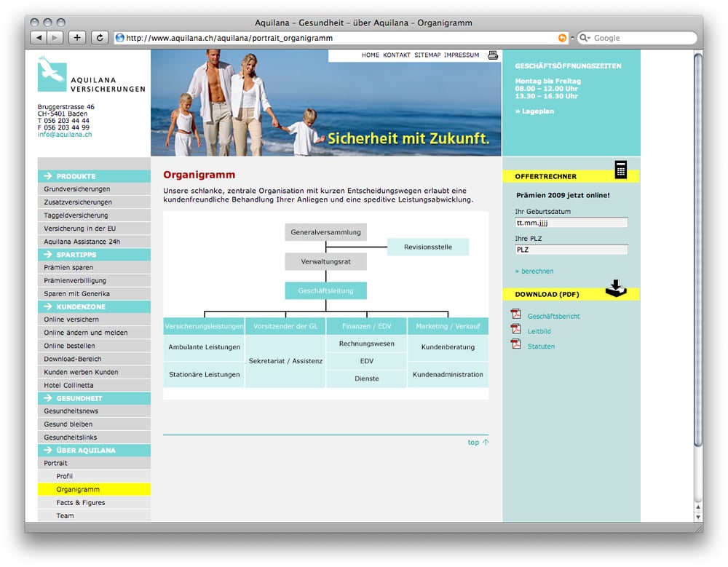Screen dimensions: 728x567
Task: Click the PDF icon next to Geschäftsbericht
Action: (x=516, y=314)
